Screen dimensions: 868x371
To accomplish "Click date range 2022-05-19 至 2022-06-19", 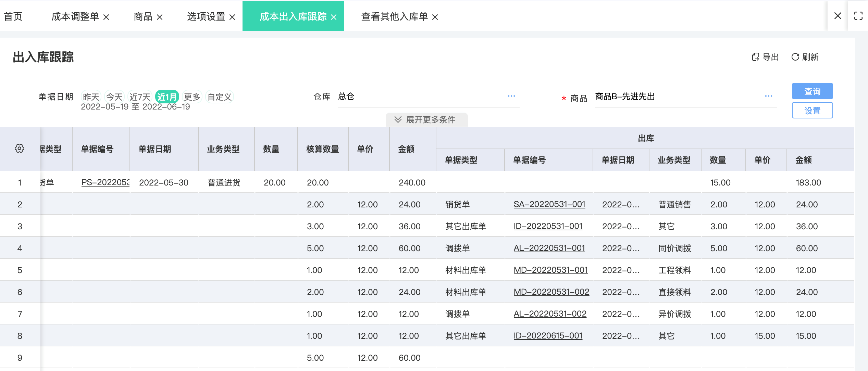I will click(x=135, y=107).
